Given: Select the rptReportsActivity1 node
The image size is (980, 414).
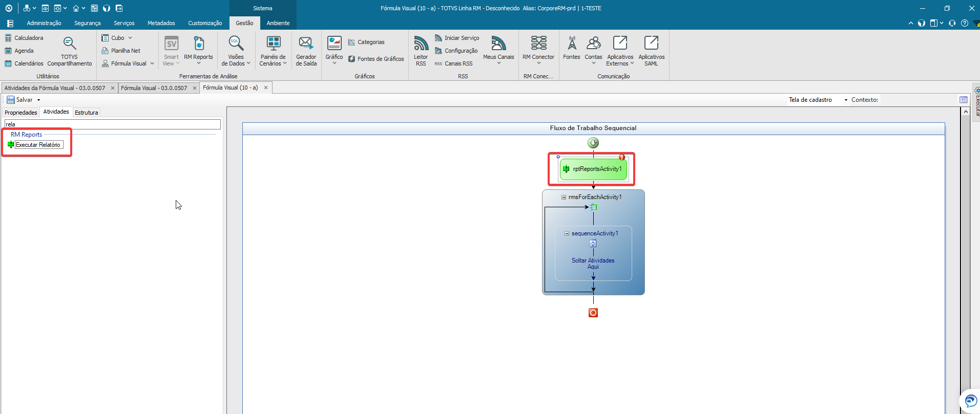Looking at the screenshot, I should (593, 169).
